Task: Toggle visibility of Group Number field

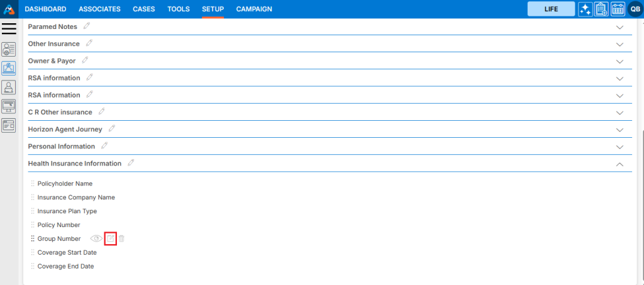Action: pos(96,238)
